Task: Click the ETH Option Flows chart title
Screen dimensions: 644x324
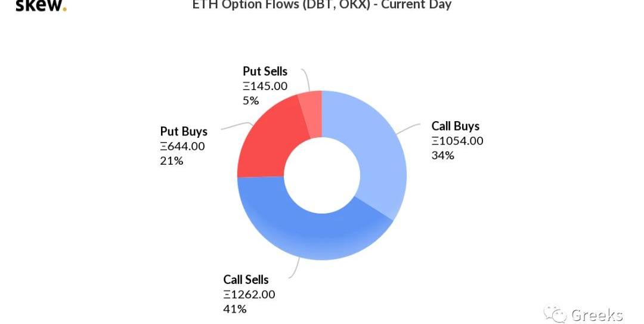Action: [322, 5]
